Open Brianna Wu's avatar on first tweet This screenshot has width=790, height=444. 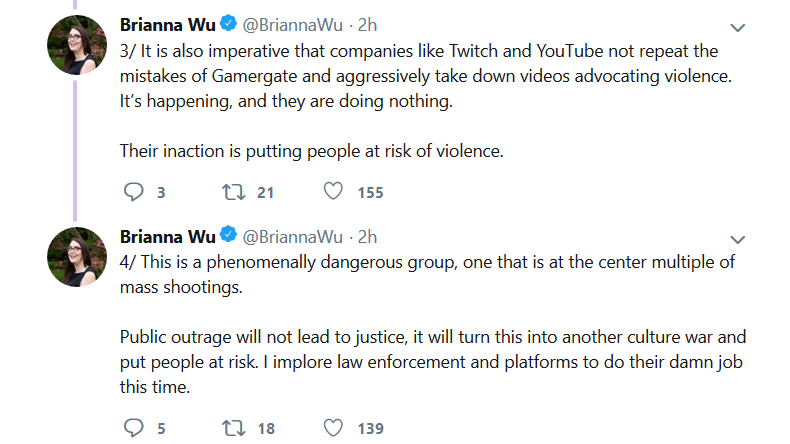77,45
